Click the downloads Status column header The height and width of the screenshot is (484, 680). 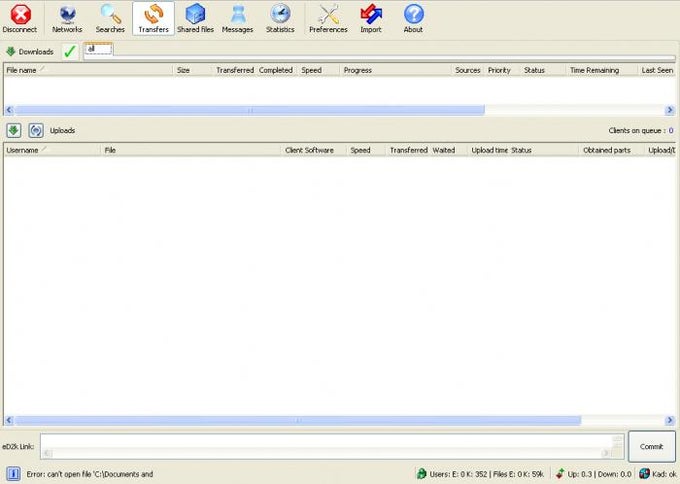click(x=543, y=70)
